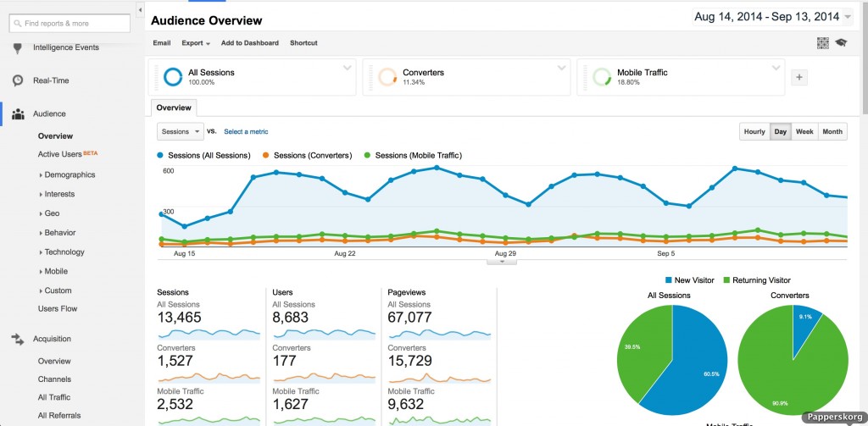Switch chart to Day view

click(781, 131)
